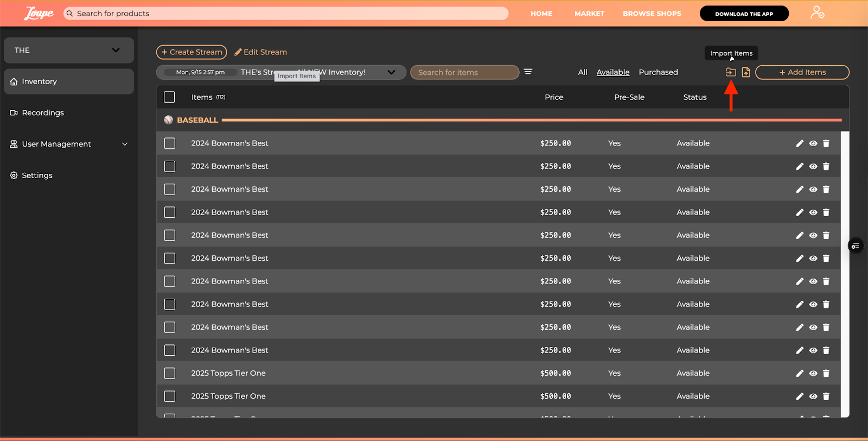Delete the first 2025 Topps Tier One item

pyautogui.click(x=826, y=373)
